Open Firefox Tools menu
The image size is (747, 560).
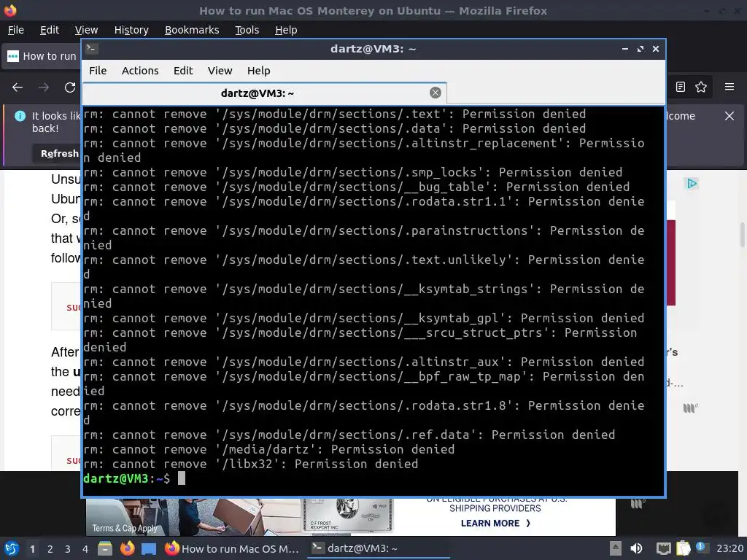[x=247, y=29]
